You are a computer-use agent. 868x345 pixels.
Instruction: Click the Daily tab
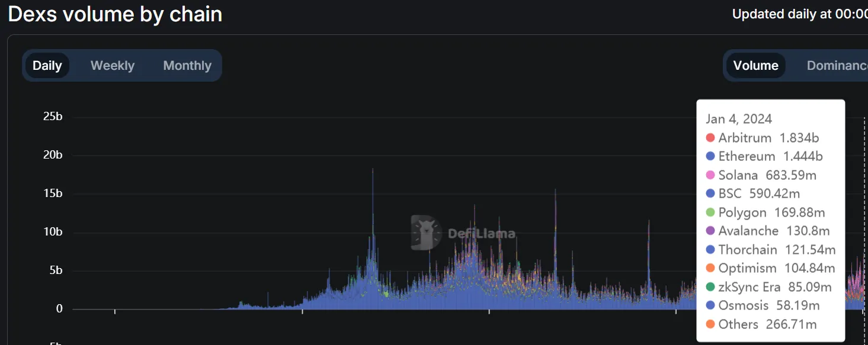47,65
